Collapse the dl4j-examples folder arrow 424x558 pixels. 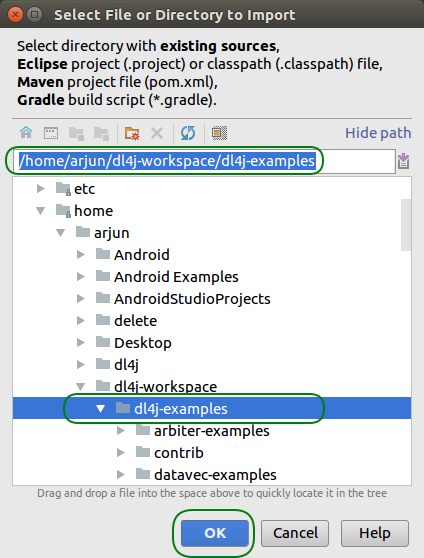(x=101, y=409)
